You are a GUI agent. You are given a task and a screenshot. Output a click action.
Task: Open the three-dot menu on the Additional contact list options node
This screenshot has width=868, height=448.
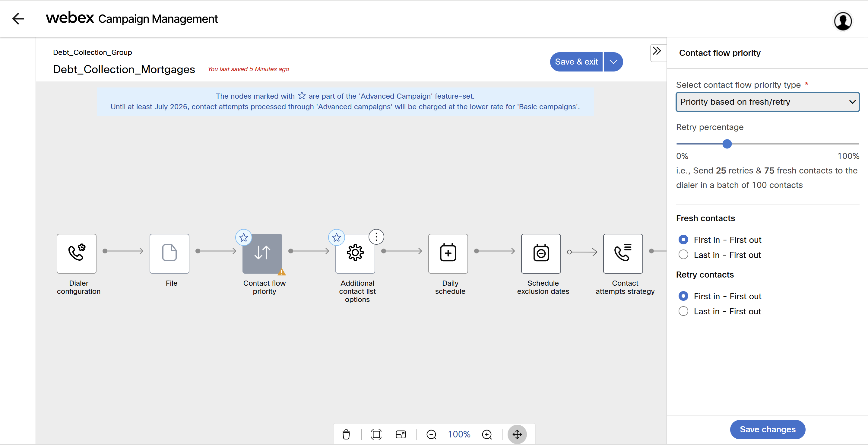tap(376, 237)
